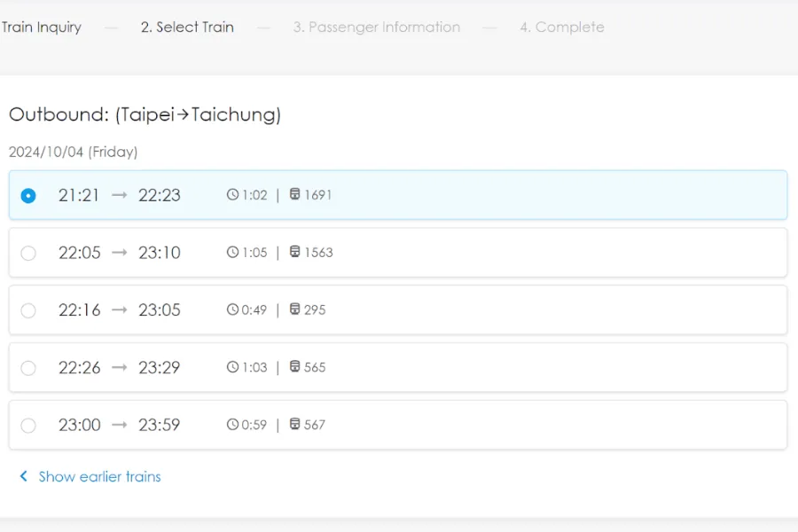798x532 pixels.
Task: Click the train icon next to 567
Action: pos(294,424)
